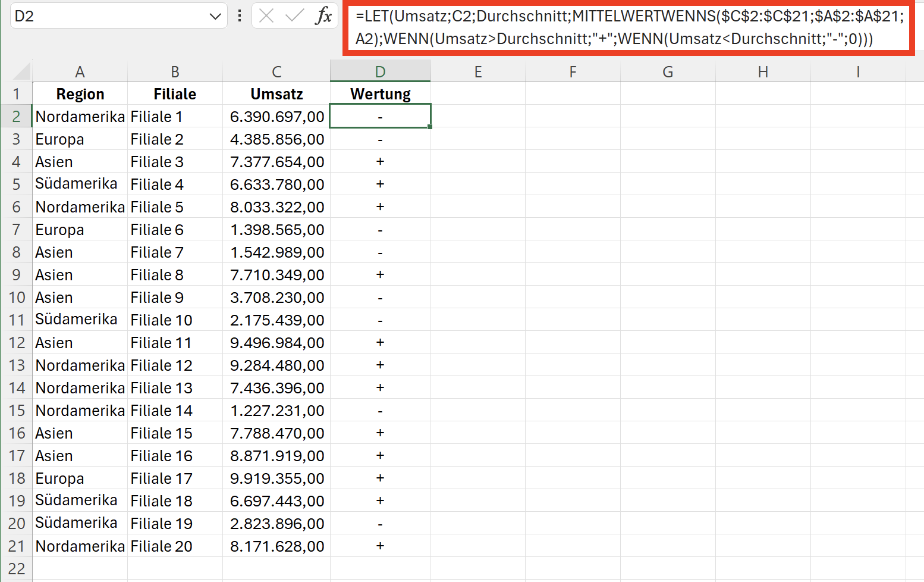
Task: Select cell with Umsatz 6.390.697,00
Action: 276,116
